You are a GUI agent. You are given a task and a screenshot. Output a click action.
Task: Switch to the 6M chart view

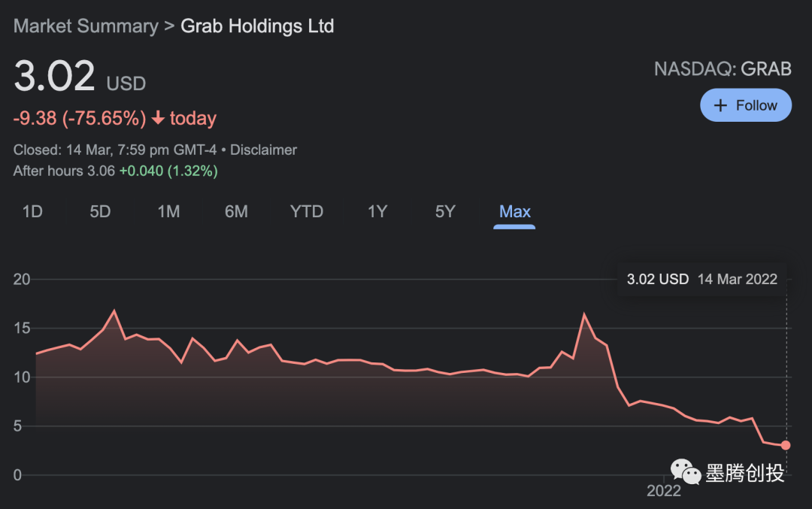point(236,212)
